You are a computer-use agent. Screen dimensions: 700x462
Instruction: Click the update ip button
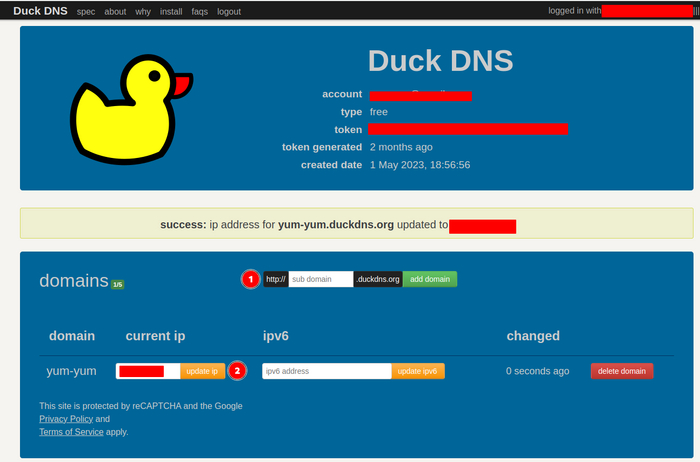(202, 371)
